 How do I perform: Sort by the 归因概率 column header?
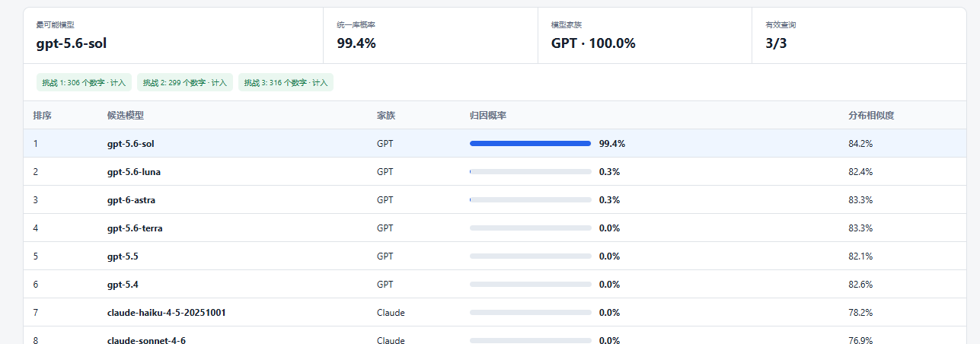[488, 116]
